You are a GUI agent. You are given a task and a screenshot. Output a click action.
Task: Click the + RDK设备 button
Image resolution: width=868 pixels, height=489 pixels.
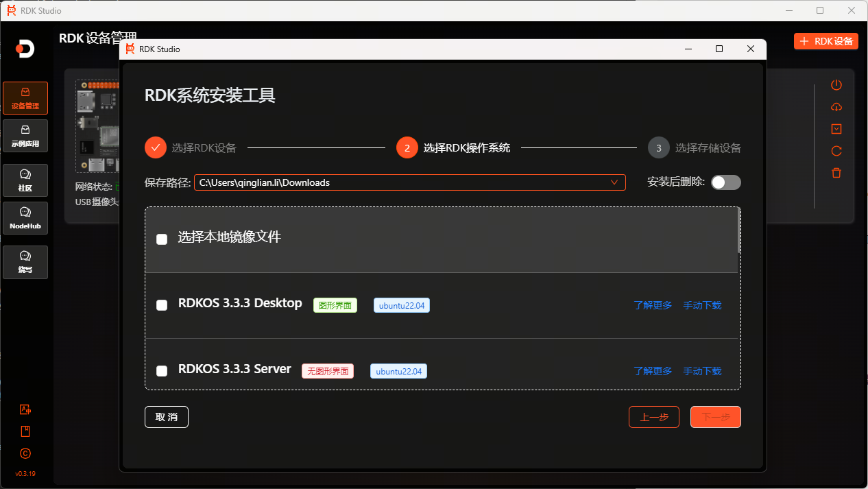(825, 40)
